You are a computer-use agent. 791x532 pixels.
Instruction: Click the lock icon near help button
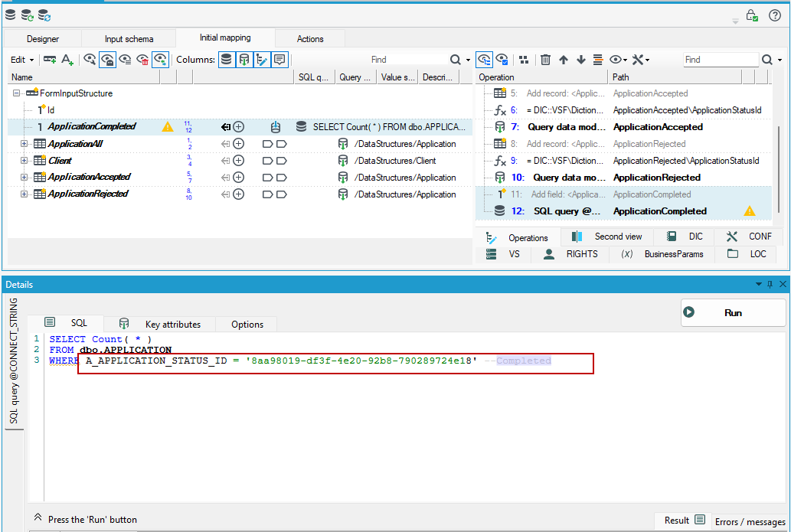[x=752, y=15]
